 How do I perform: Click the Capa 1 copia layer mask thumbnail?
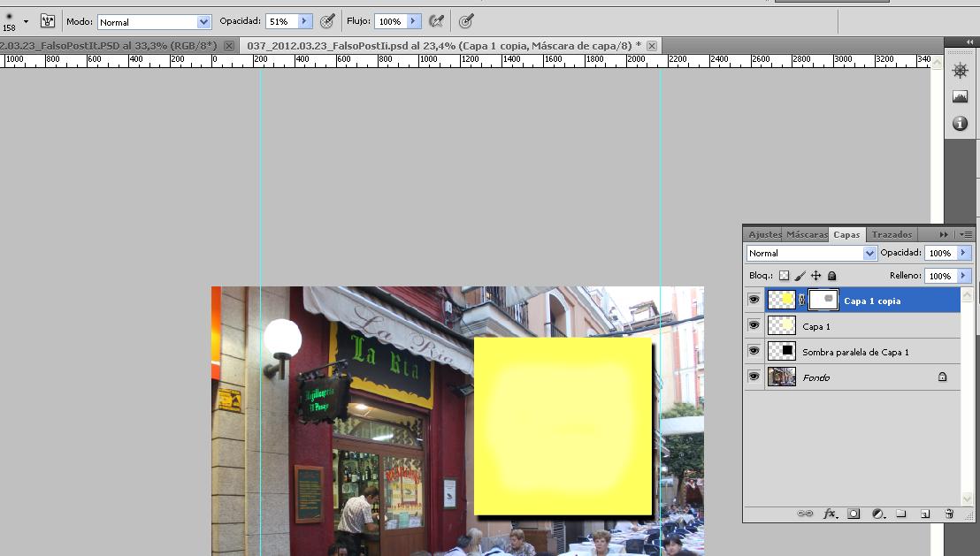point(824,301)
